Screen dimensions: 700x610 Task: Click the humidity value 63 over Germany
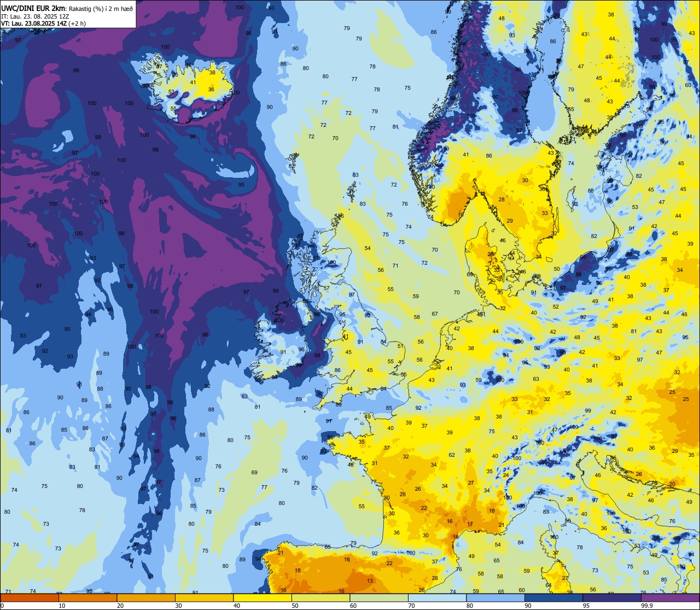click(536, 379)
